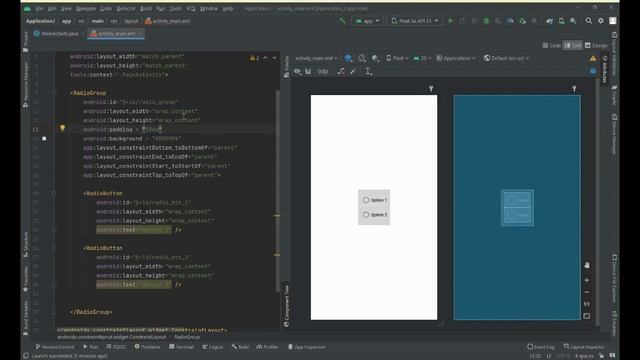The image size is (640, 360).
Task: Toggle the view options eye icon in the design toolbar
Action: [297, 71]
